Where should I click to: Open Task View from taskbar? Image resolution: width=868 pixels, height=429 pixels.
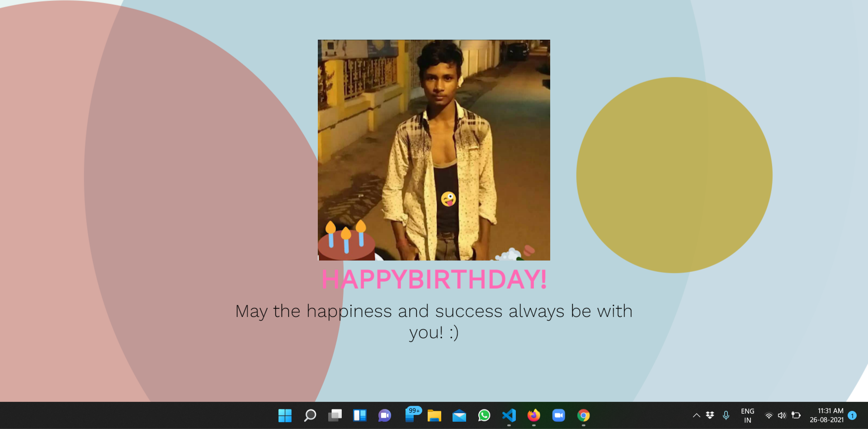point(335,415)
